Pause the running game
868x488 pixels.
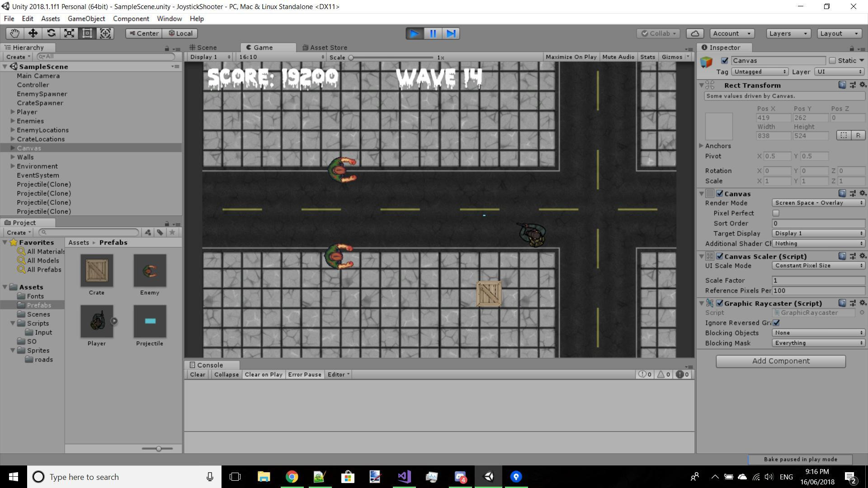coord(433,33)
